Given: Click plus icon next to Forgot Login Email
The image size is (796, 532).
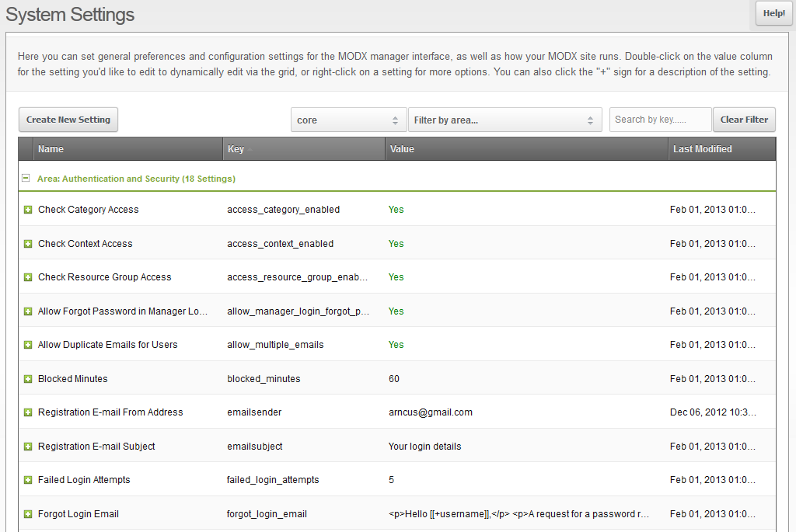Looking at the screenshot, I should pos(28,514).
